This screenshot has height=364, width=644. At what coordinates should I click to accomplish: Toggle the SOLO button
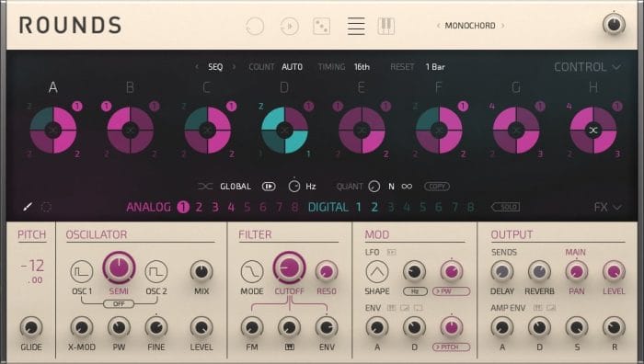coord(506,207)
